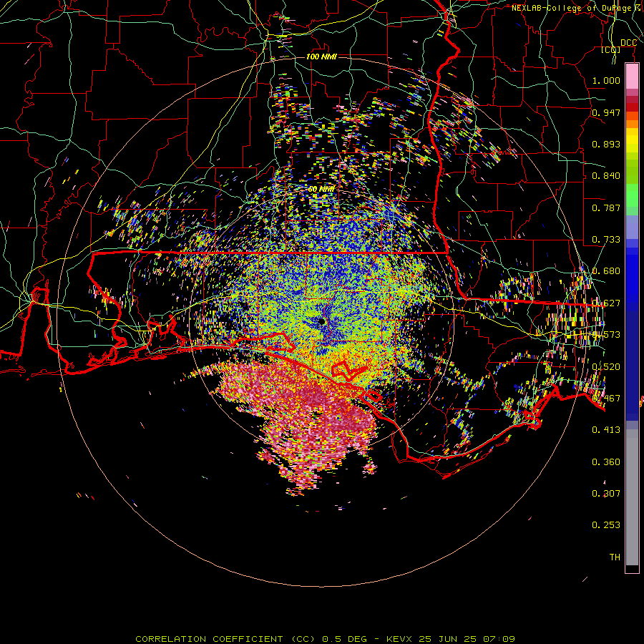Click the 50 NMI range ring label
644x644 pixels.
coord(321,189)
